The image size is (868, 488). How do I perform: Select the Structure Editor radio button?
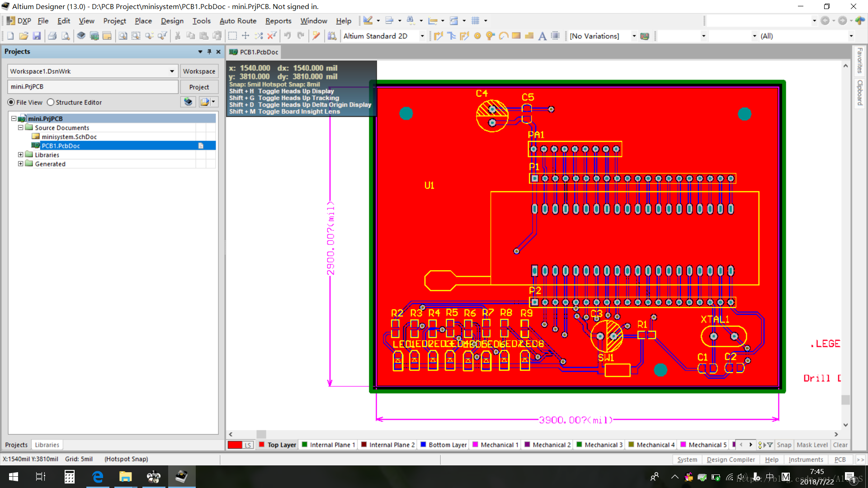pos(51,103)
